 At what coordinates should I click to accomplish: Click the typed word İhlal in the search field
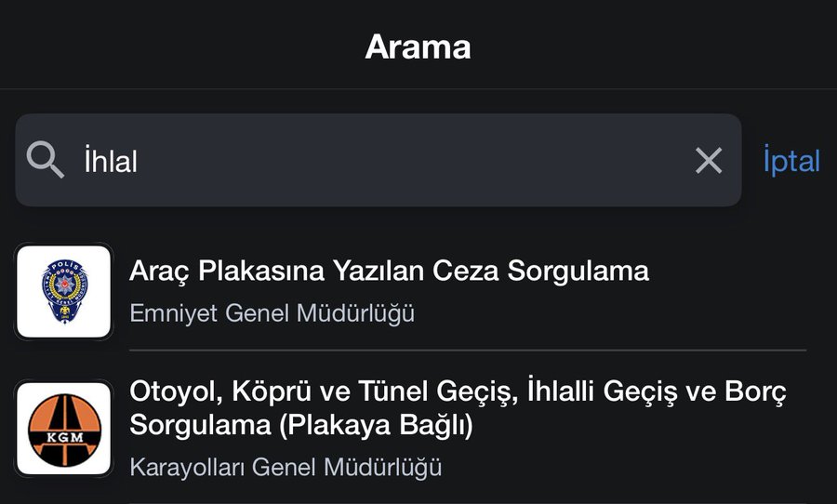(111, 162)
